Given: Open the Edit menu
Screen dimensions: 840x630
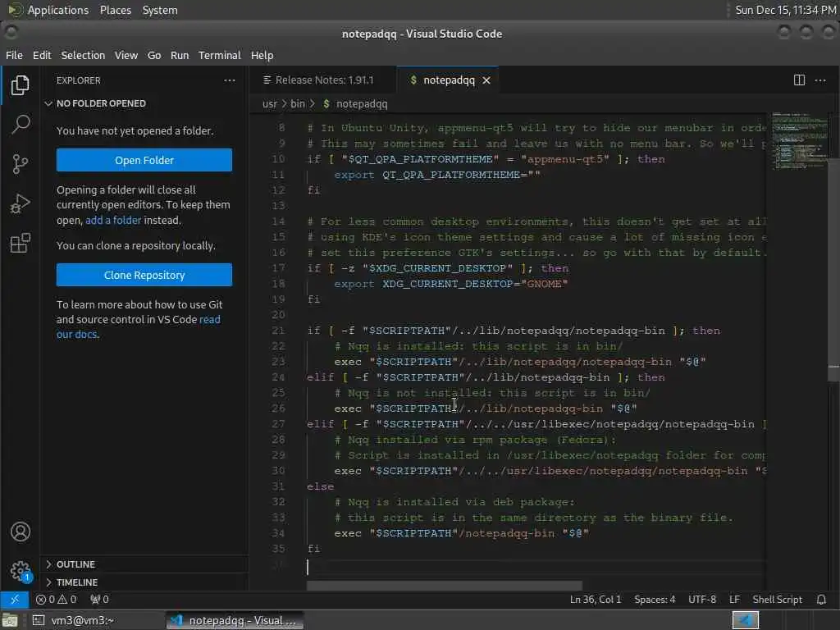Looking at the screenshot, I should tap(42, 55).
